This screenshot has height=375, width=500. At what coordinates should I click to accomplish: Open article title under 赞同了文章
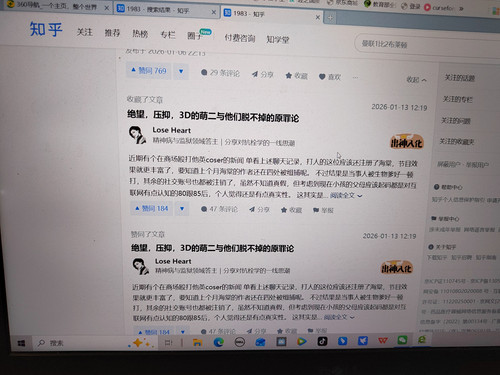click(x=212, y=248)
